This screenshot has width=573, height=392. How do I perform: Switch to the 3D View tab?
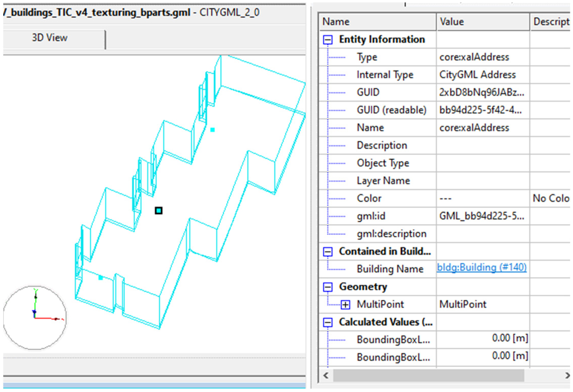(50, 38)
